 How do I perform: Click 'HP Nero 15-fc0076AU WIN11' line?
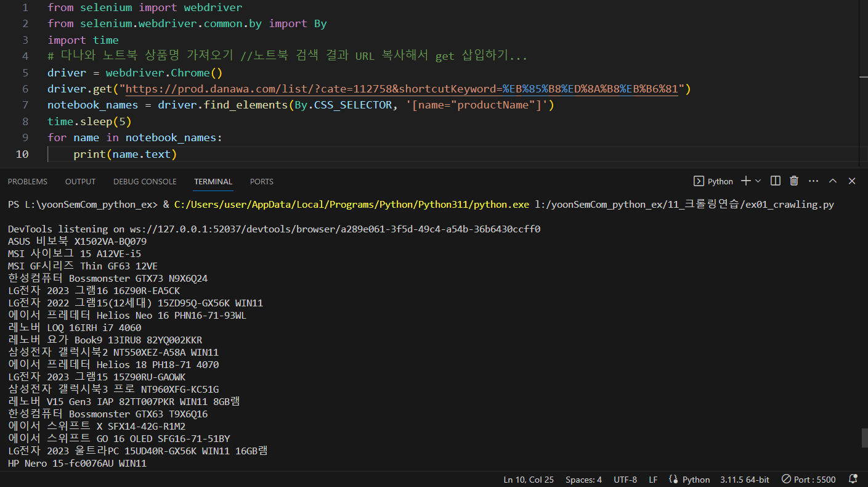(78, 464)
